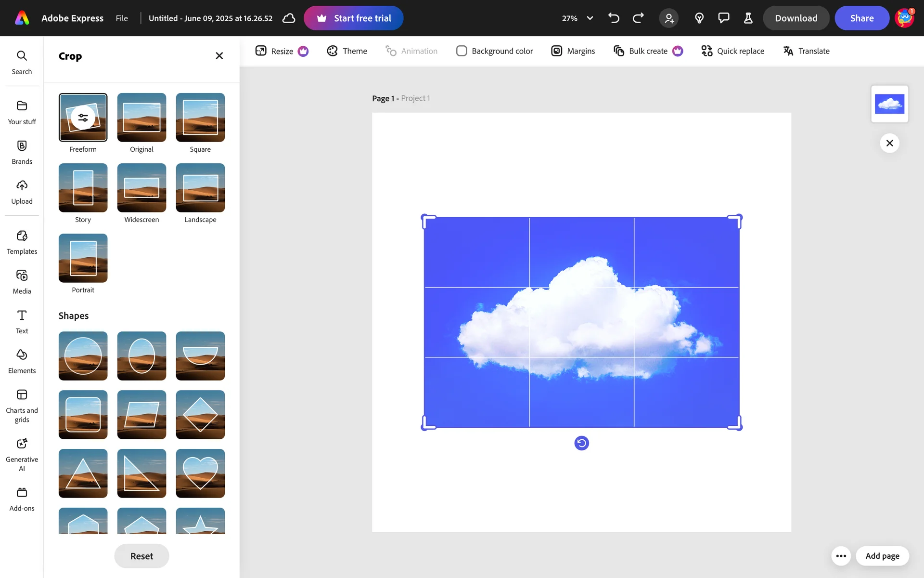This screenshot has width=924, height=578.
Task: Select the page 1 cloud thumbnail
Action: 889,104
